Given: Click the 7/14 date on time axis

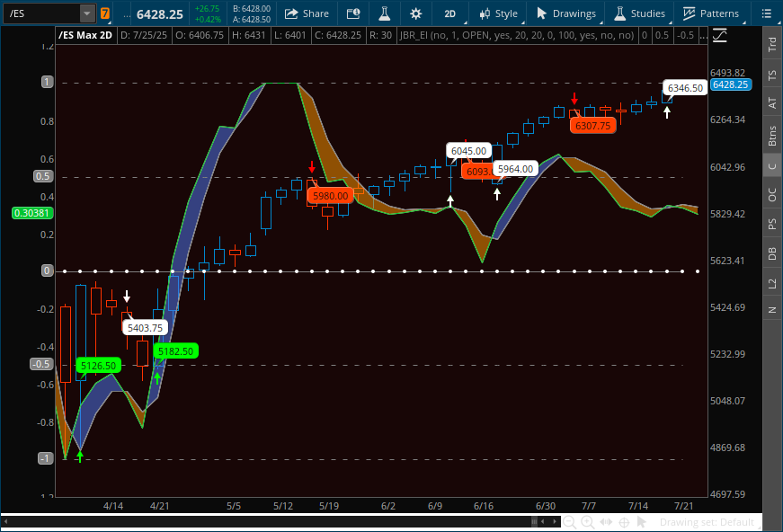Looking at the screenshot, I should click(x=638, y=506).
